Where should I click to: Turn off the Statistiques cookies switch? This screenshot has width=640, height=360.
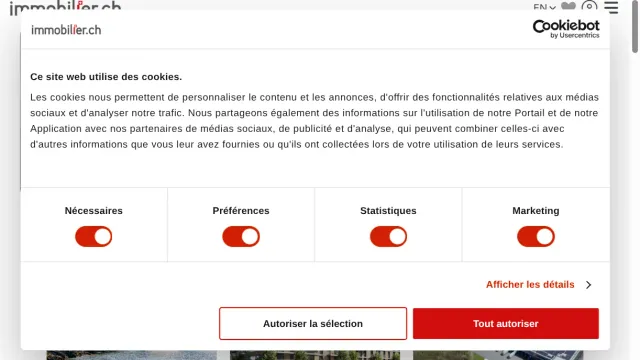[x=388, y=236]
